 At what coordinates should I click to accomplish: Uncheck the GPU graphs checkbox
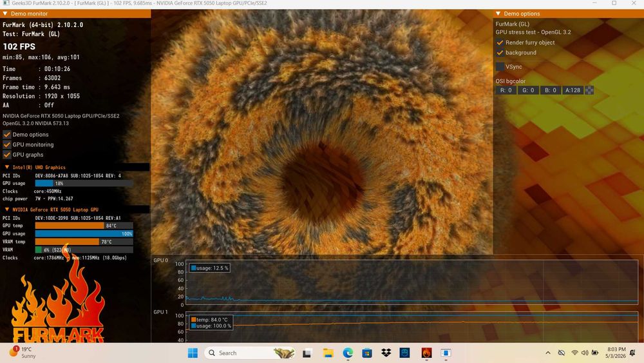pos(7,155)
